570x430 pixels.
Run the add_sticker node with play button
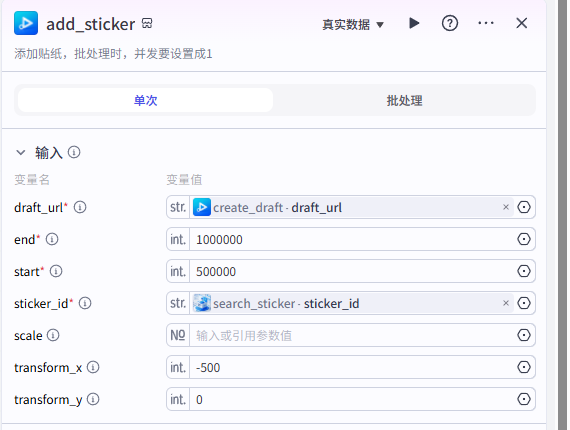(x=414, y=23)
